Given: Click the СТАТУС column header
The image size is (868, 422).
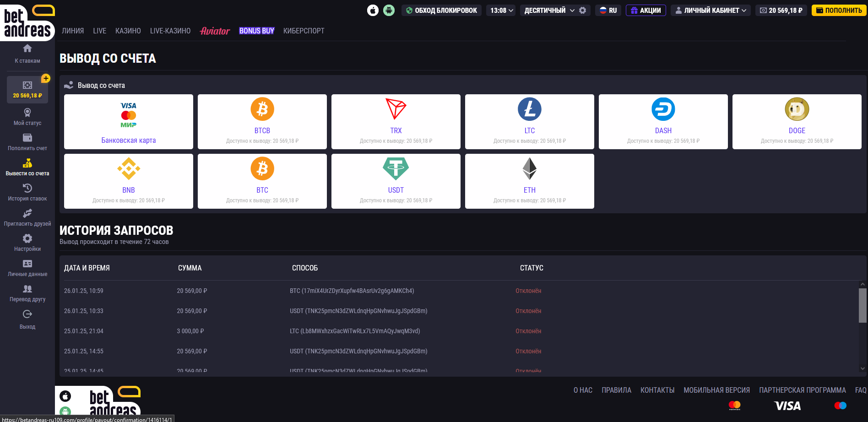Looking at the screenshot, I should tap(532, 268).
